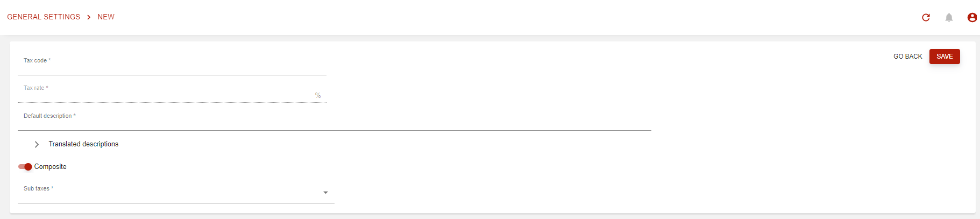Click the NEW breadcrumb item
The image size is (980, 219).
click(x=106, y=17)
